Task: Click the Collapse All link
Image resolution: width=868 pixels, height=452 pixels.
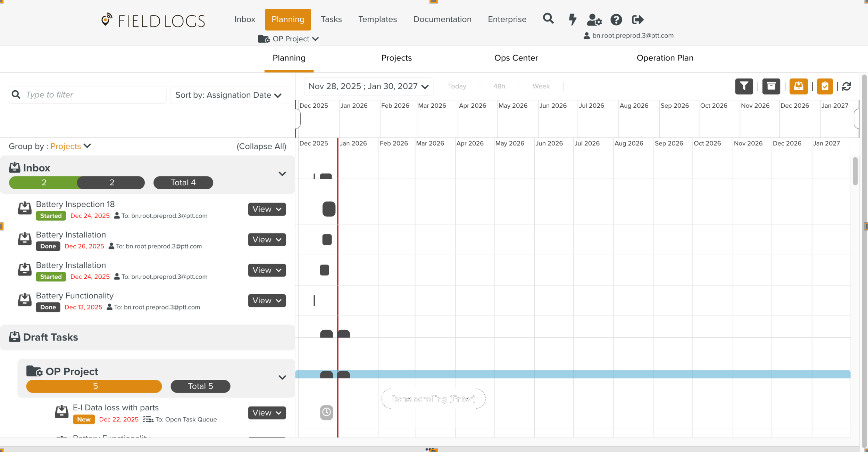Action: tap(261, 146)
